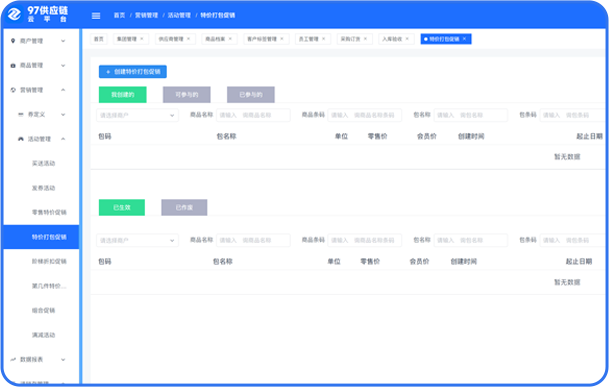Open 满减活动 in the sidebar

click(44, 335)
